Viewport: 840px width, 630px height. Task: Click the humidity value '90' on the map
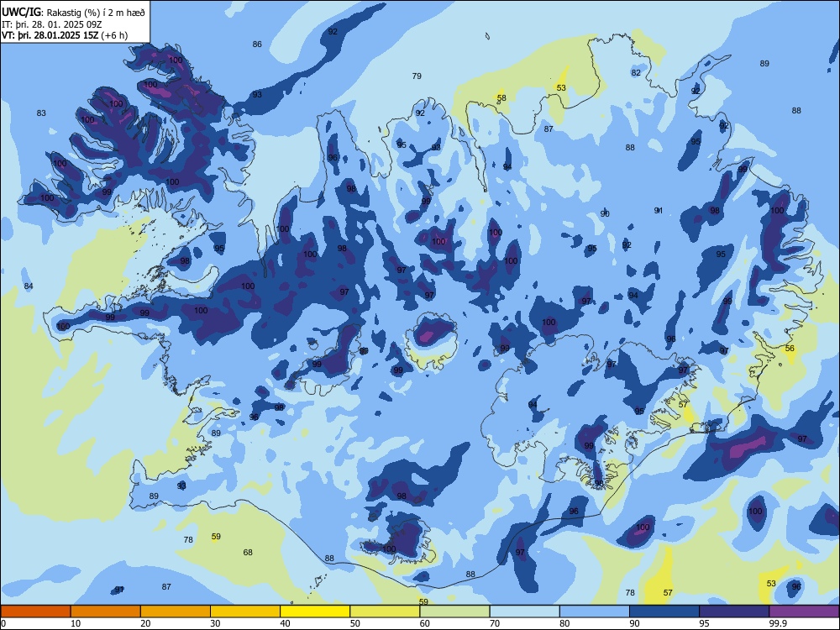pos(605,213)
